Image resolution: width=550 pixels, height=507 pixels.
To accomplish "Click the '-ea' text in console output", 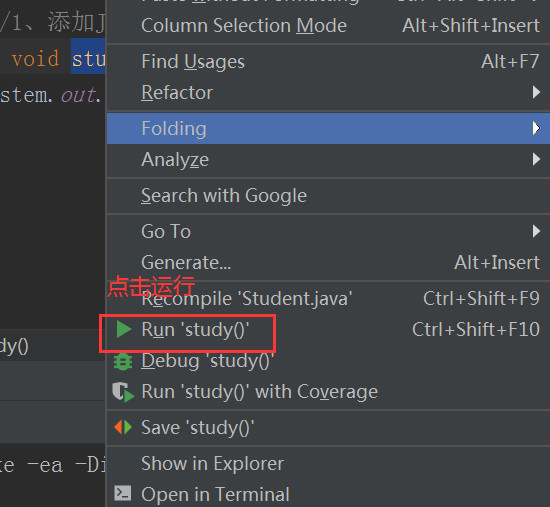I will coord(45,466).
